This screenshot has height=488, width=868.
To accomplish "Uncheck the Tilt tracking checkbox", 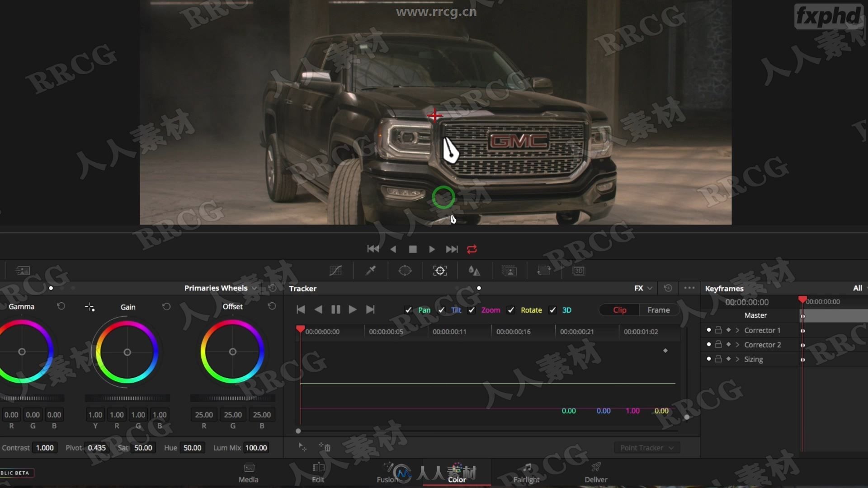I will 441,310.
